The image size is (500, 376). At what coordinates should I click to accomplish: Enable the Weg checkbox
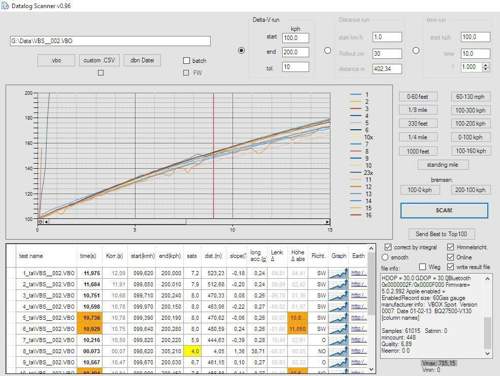(422, 267)
